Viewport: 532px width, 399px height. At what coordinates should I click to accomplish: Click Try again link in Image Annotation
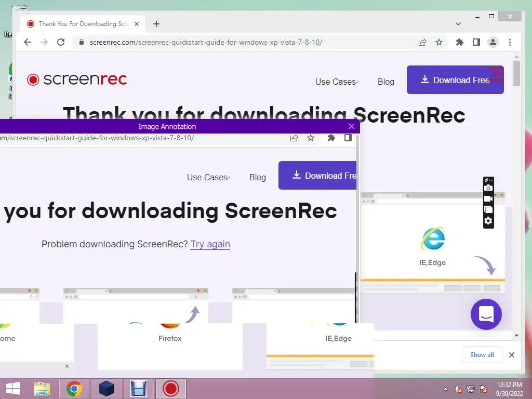click(x=210, y=244)
